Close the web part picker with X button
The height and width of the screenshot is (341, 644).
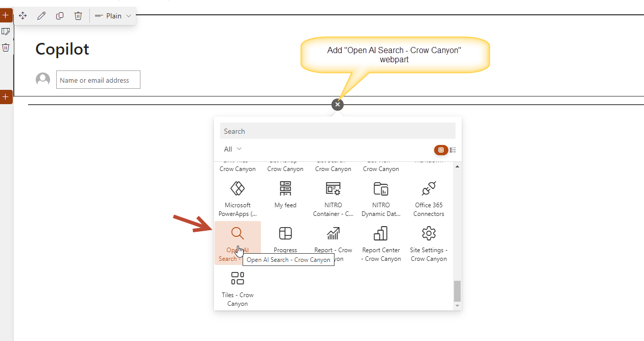point(337,104)
